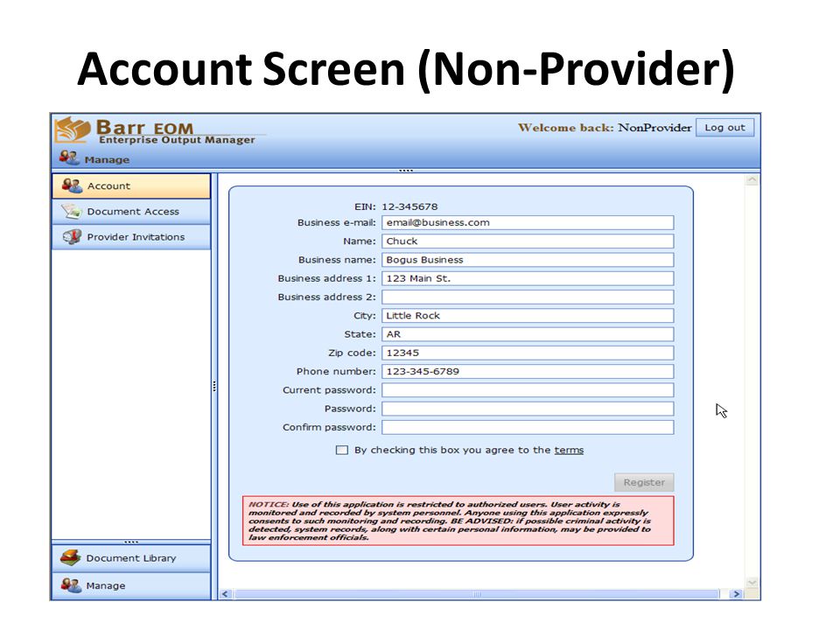
Task: Click the Phone number field
Action: coord(528,371)
